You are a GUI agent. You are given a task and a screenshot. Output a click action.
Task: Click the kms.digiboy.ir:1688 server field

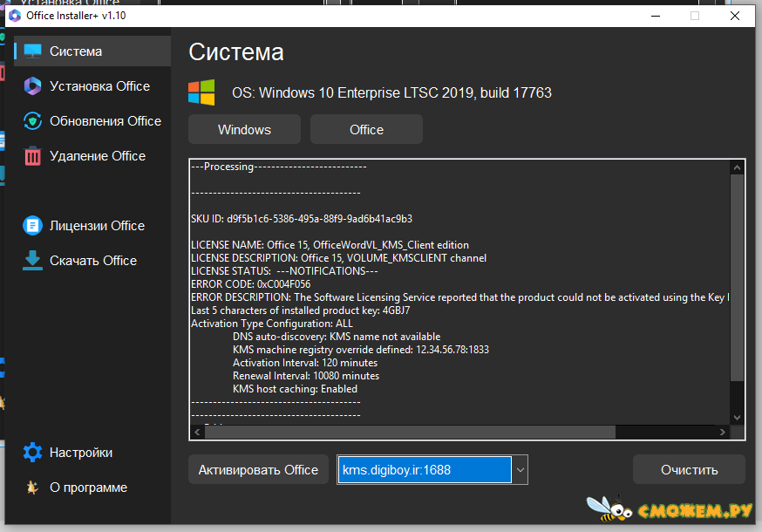(425, 470)
